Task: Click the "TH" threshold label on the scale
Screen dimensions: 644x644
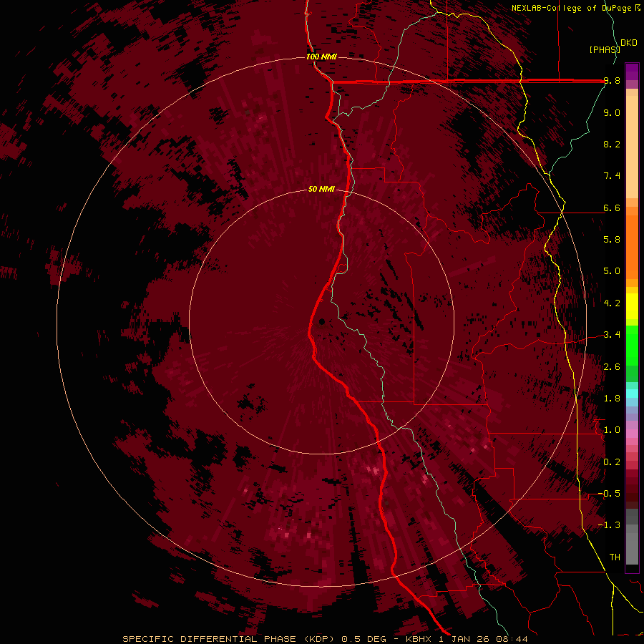Action: (615, 557)
